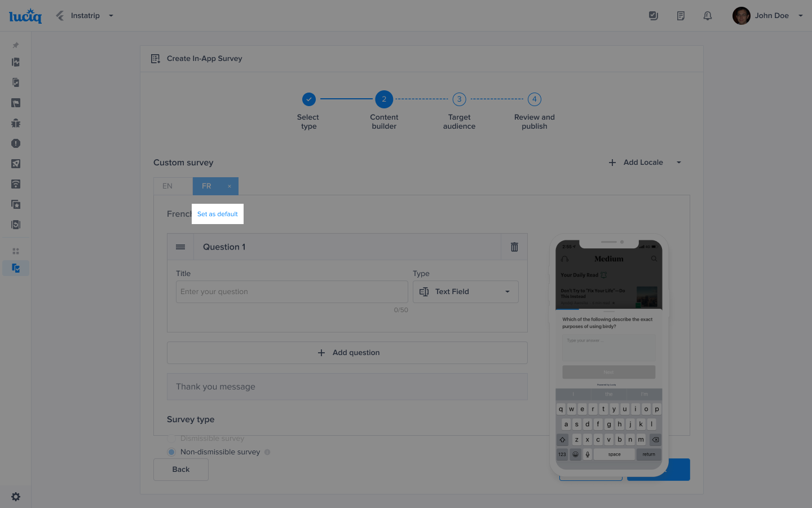Click the Back button
The height and width of the screenshot is (508, 812).
[x=181, y=470]
